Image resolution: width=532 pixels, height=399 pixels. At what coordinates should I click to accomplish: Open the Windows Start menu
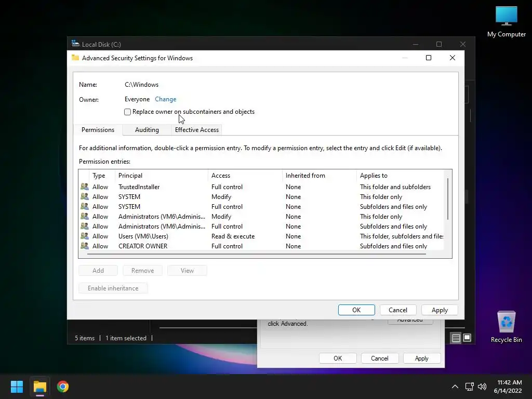[17, 387]
